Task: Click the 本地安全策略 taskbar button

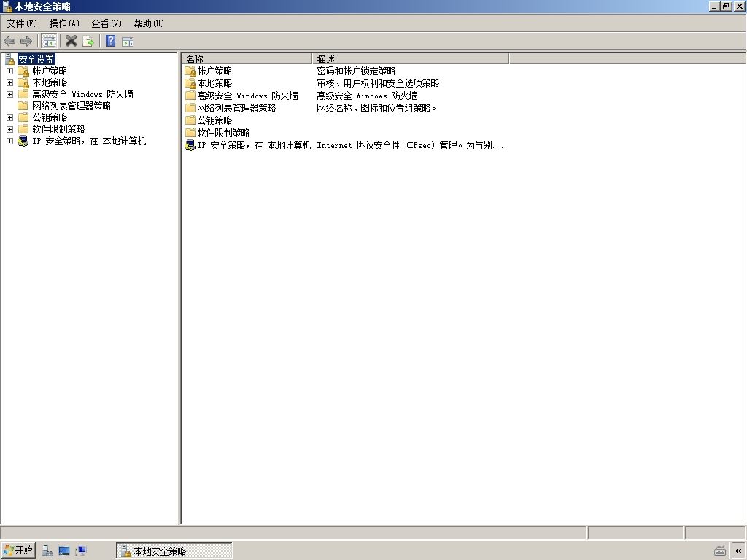Action: pos(174,551)
